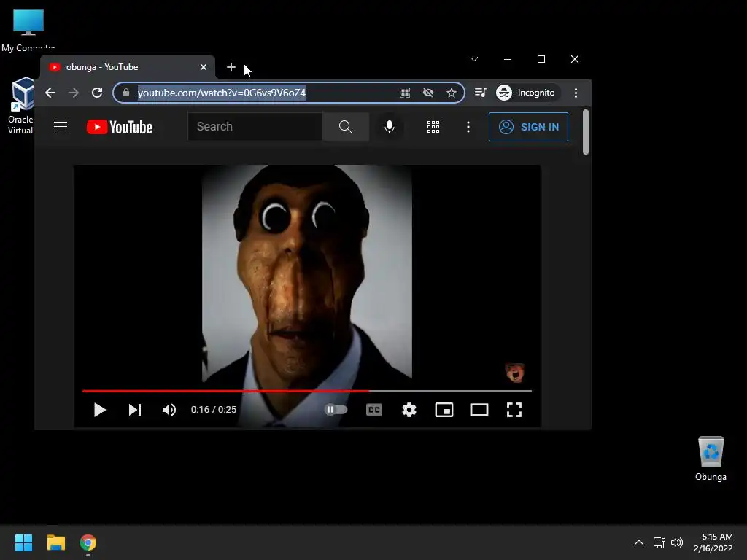Click the SIGN IN button

click(x=528, y=127)
